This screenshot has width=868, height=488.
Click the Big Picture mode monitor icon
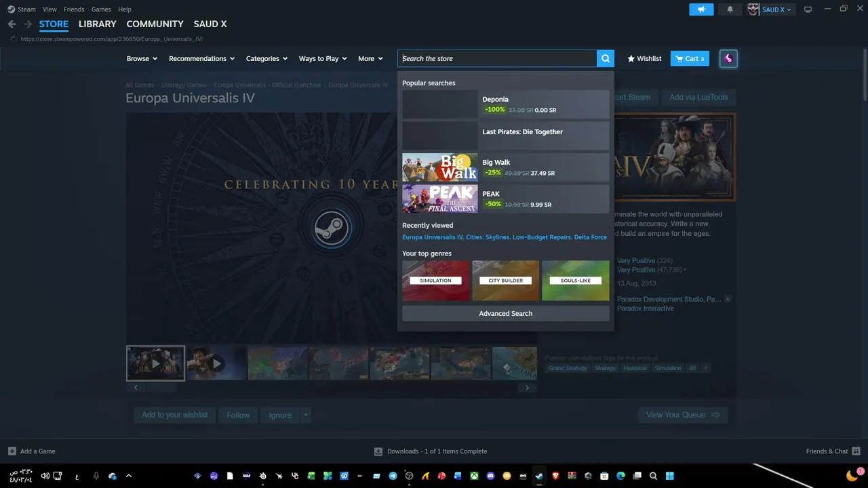pos(808,9)
